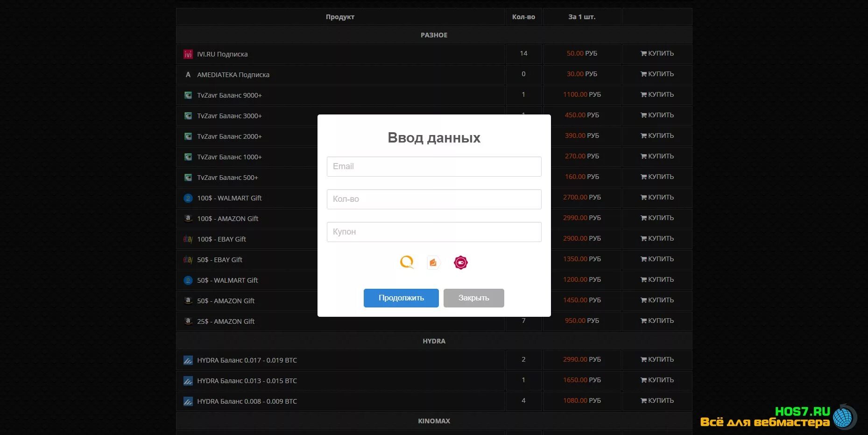Click the AMEDIATEKA Подписка product name
868x435 pixels.
[233, 75]
